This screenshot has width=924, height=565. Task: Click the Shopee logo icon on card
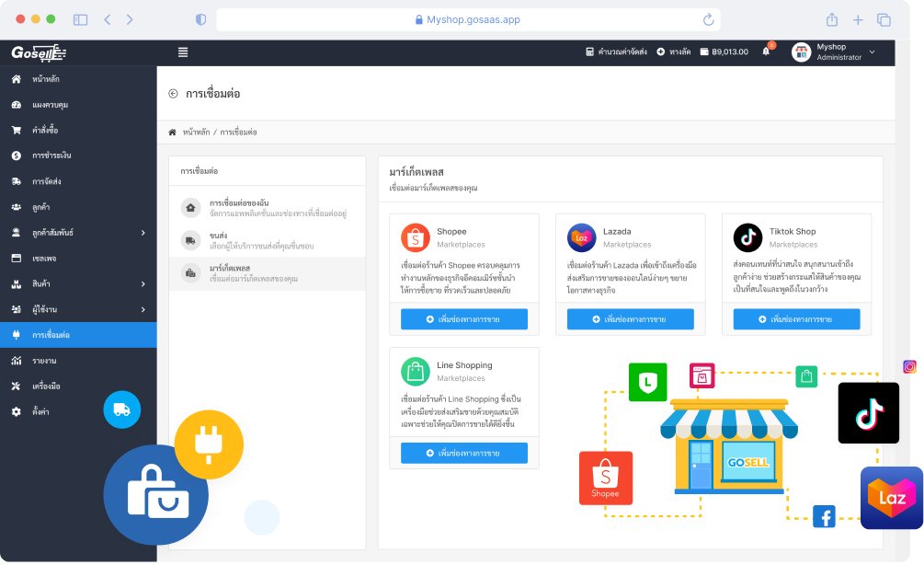416,237
